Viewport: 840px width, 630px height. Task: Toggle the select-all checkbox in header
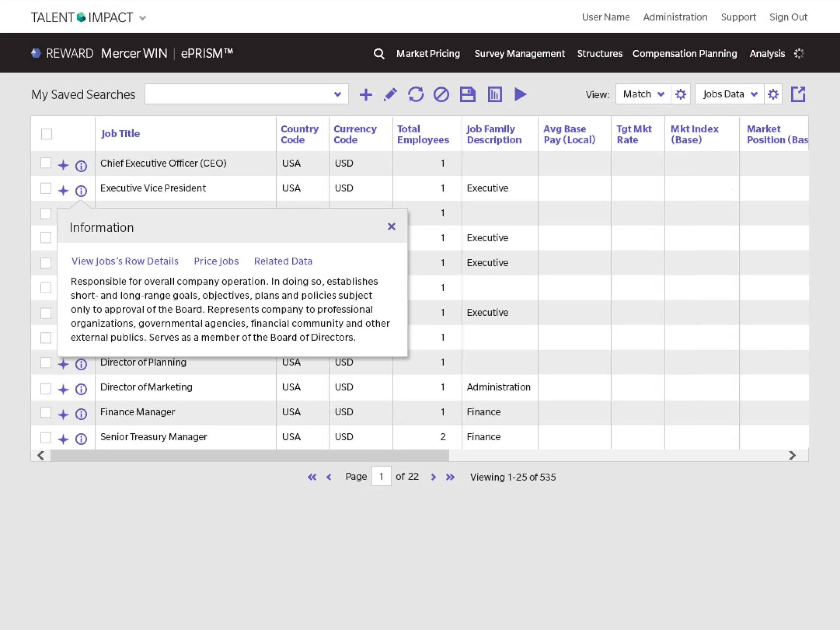click(x=46, y=134)
